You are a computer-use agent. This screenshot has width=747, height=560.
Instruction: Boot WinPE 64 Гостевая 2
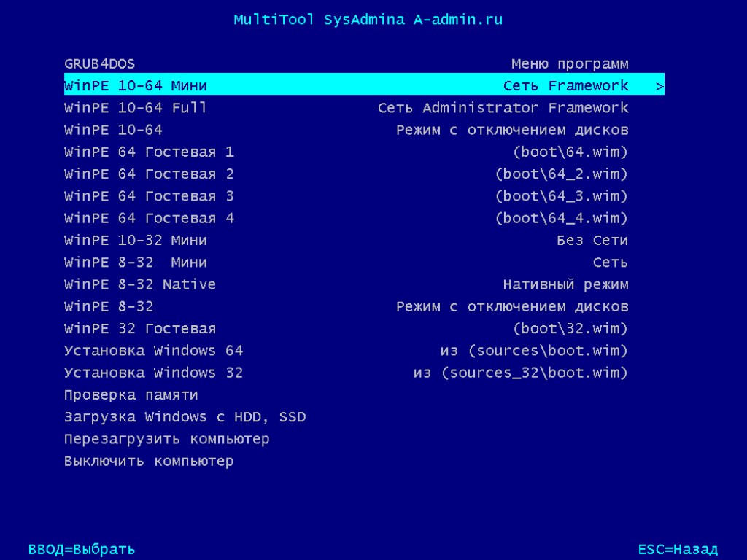149,174
